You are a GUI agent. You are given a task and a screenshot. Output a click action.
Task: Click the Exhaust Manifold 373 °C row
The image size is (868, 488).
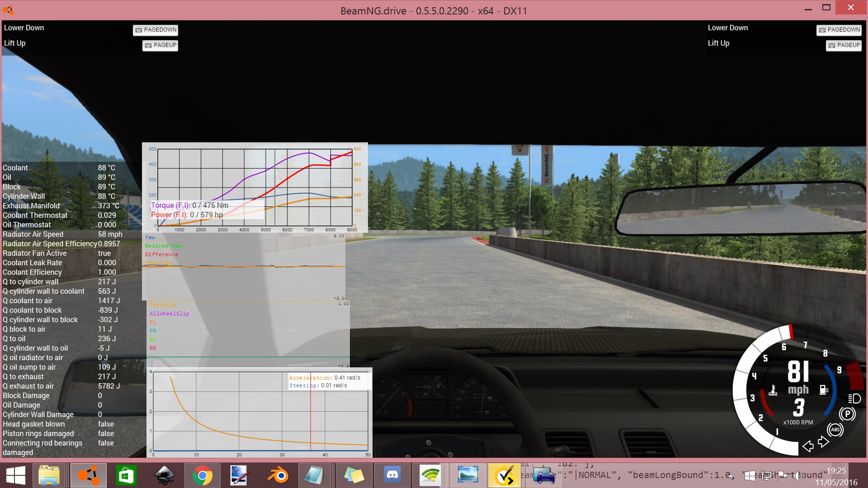pyautogui.click(x=61, y=206)
